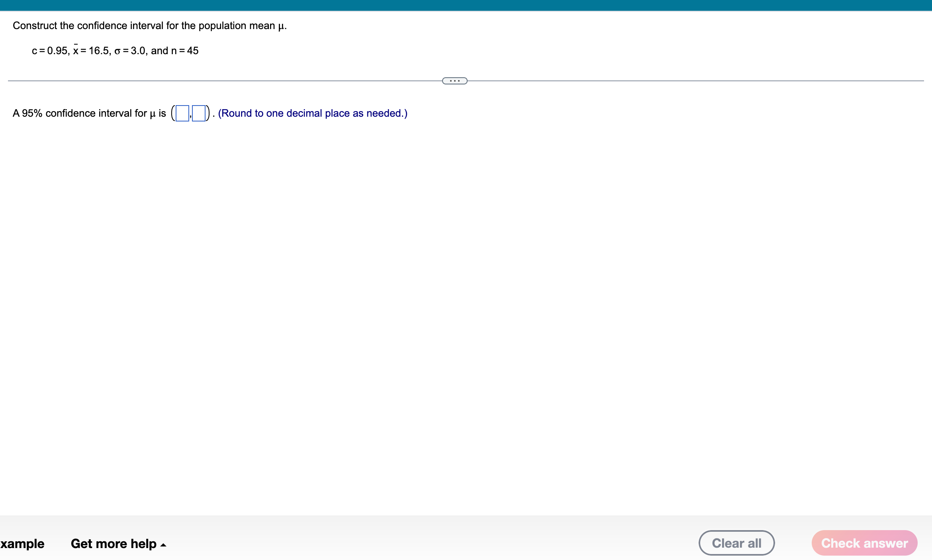
Task: Click the upper bound answer box
Action: [199, 113]
